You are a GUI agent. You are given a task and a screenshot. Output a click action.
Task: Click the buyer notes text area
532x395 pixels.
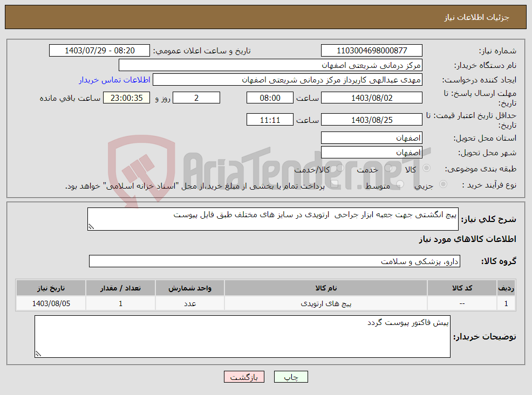[x=242, y=336]
